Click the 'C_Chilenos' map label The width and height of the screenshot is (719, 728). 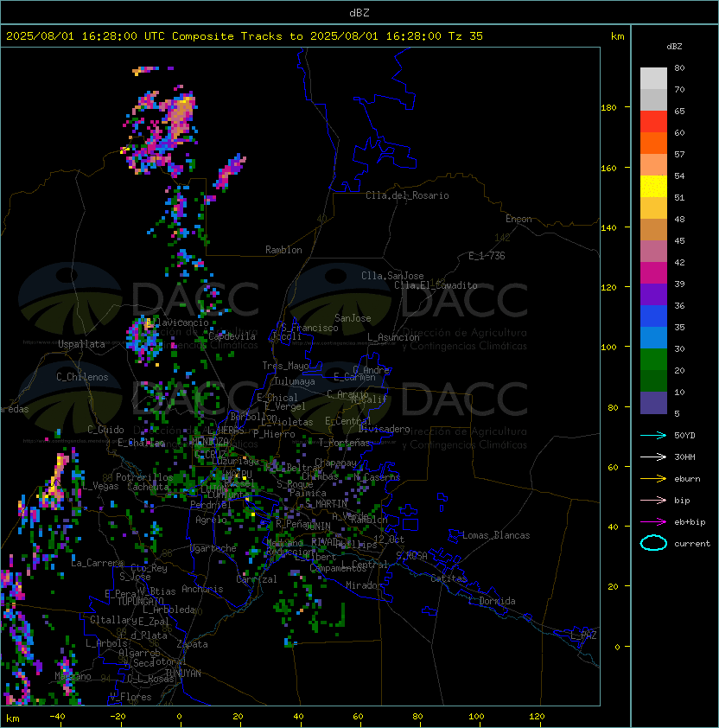click(82, 377)
